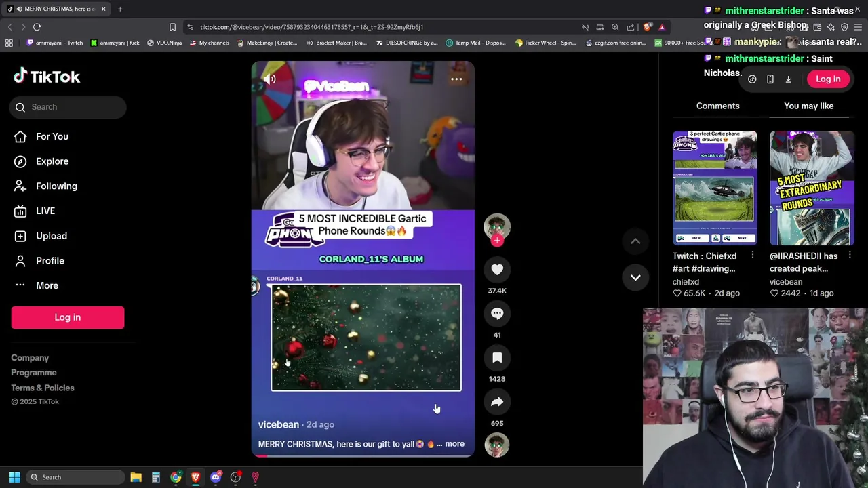Open comments via speech bubble icon
The image size is (868, 488).
(497, 314)
